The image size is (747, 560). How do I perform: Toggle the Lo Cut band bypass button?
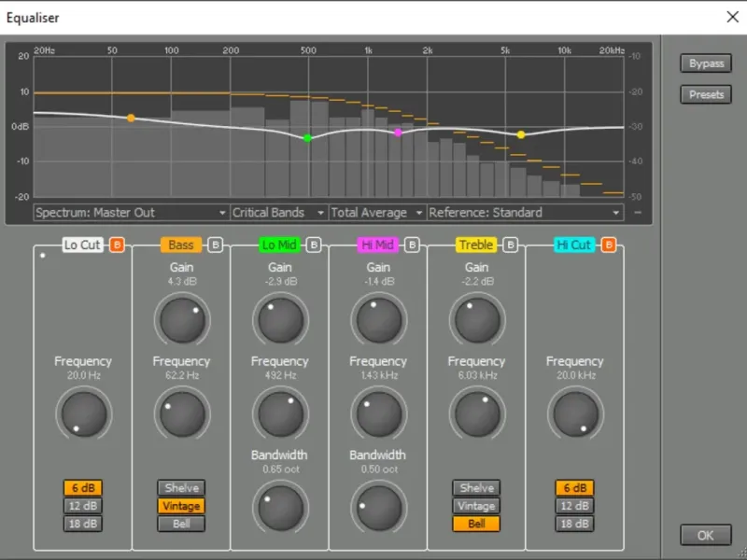(x=117, y=245)
